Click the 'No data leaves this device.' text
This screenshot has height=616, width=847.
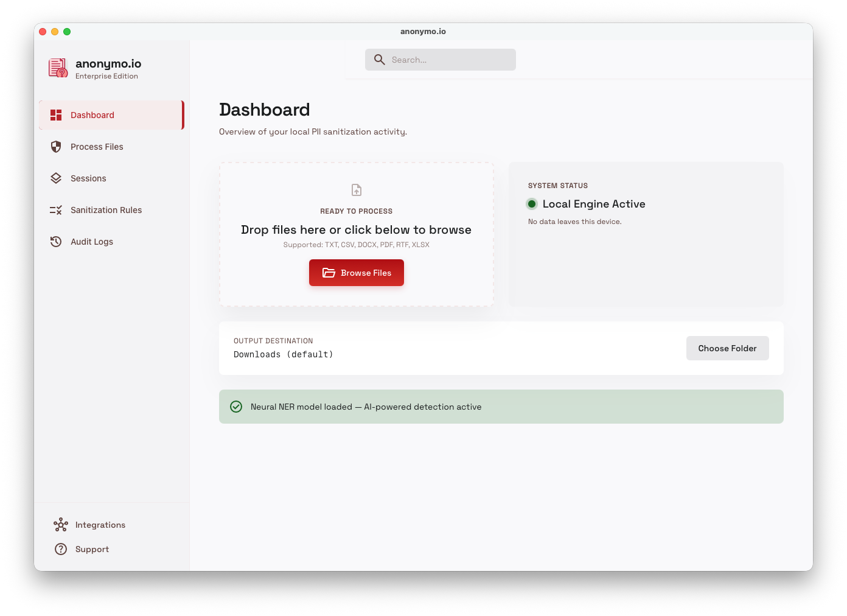pyautogui.click(x=575, y=222)
